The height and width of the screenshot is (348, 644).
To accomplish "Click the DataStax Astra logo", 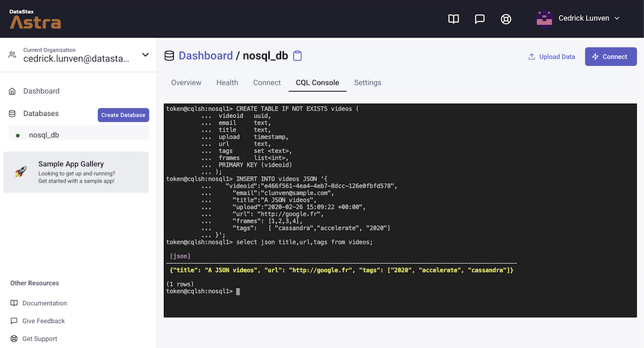I will tap(35, 19).
